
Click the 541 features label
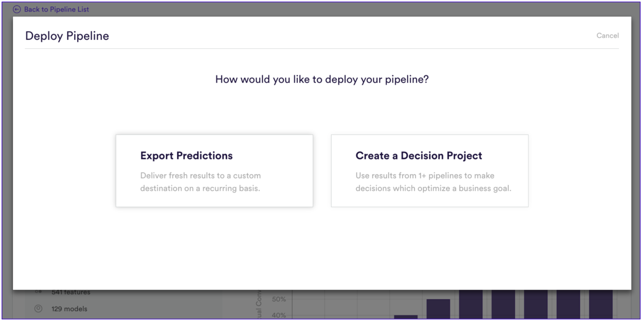point(71,292)
